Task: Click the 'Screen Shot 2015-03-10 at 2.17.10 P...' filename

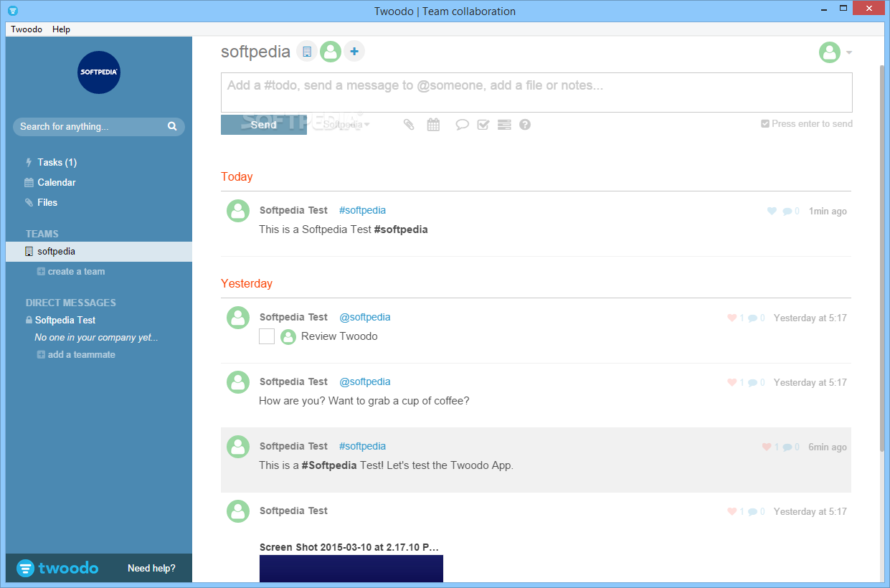Action: click(x=349, y=547)
